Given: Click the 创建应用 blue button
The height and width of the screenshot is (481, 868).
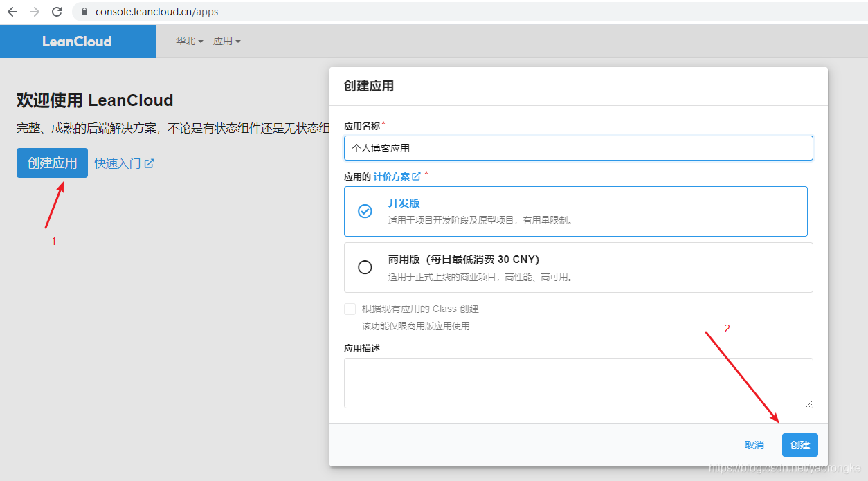Looking at the screenshot, I should [x=53, y=163].
